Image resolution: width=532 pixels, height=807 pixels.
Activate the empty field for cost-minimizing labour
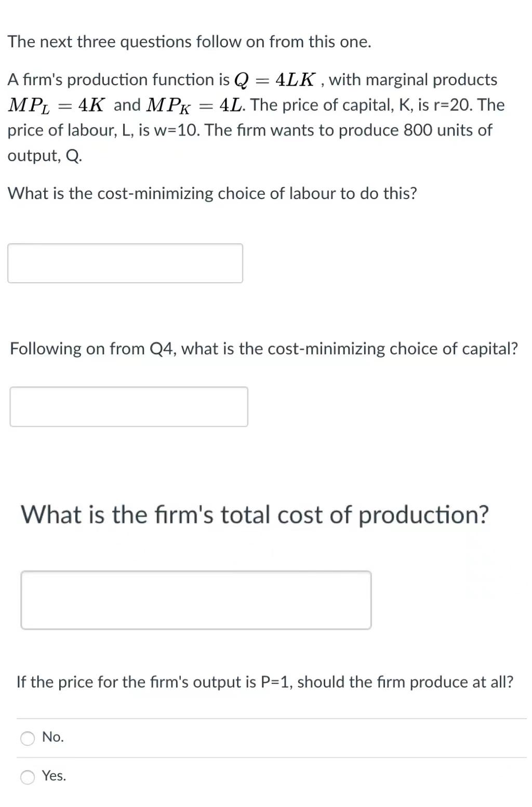pyautogui.click(x=125, y=263)
